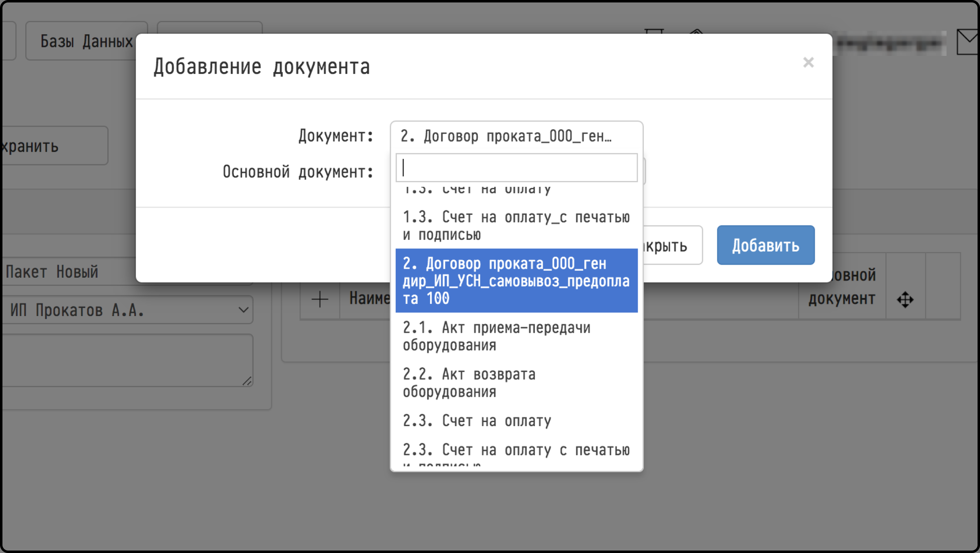Open the Базы Данных tab

pos(86,41)
